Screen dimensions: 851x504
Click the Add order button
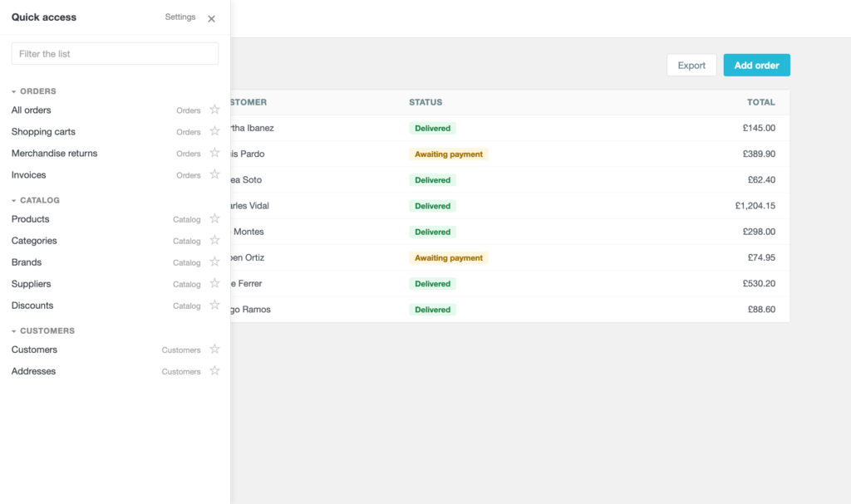coord(756,65)
